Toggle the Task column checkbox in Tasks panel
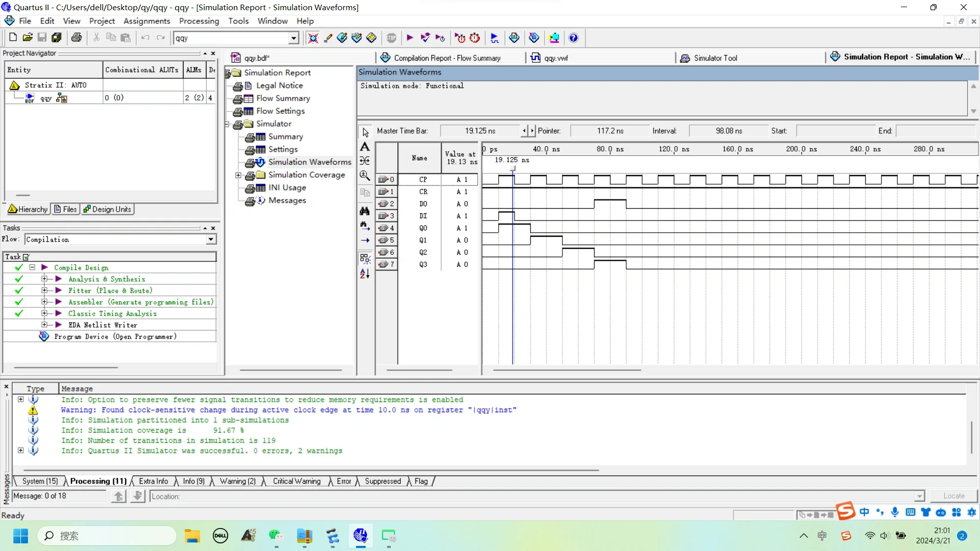 (27, 257)
